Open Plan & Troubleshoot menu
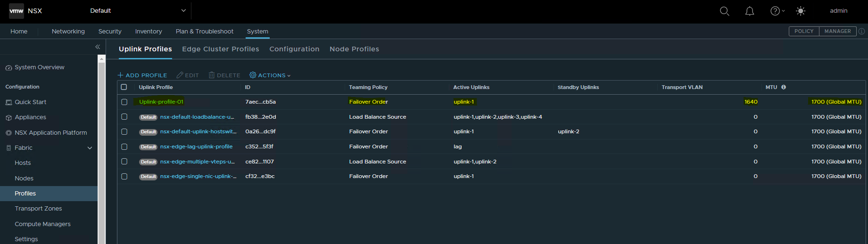 (205, 32)
